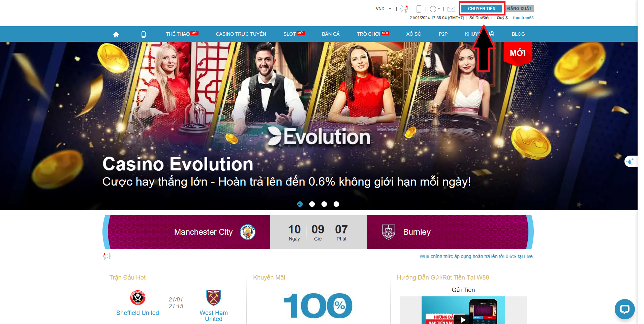The width and height of the screenshot is (644, 324).
Task: Expand the VND currency dropdown
Action: click(384, 9)
